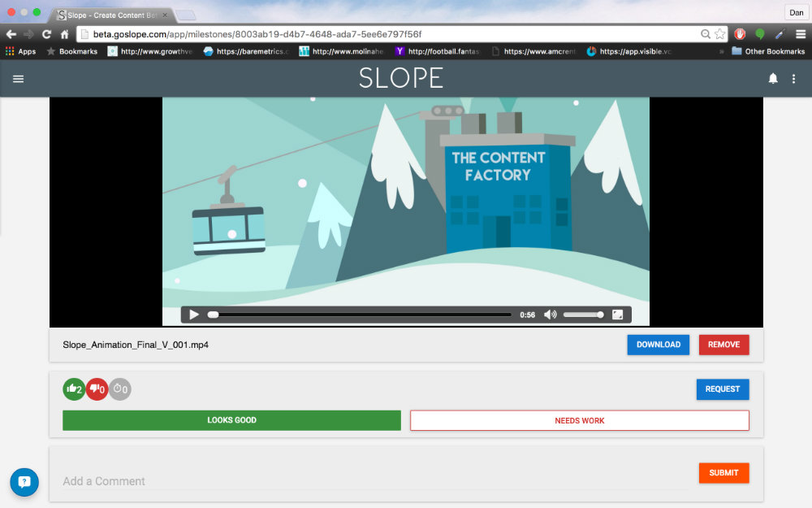Screen dimensions: 812x508
Task: Open notifications via the bell icon
Action: [772, 78]
